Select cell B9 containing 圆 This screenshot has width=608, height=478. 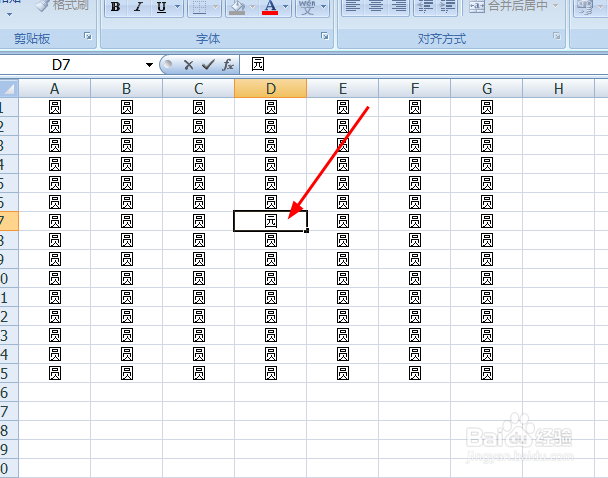126,259
